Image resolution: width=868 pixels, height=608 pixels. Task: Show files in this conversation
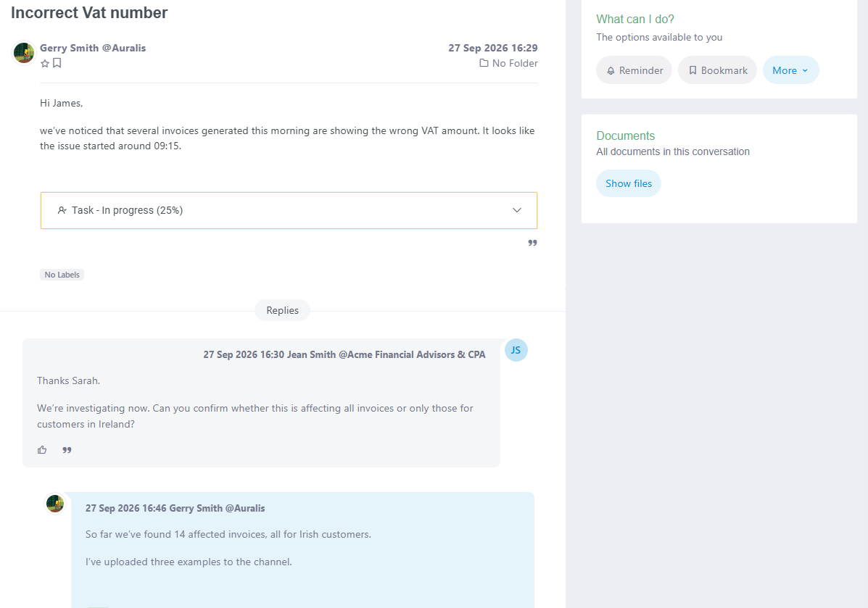[x=628, y=183]
